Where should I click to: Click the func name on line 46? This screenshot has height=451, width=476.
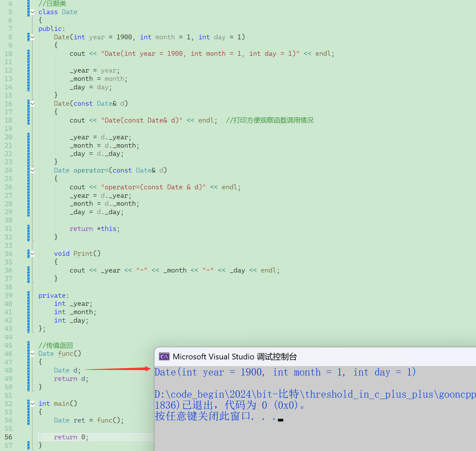(66, 354)
